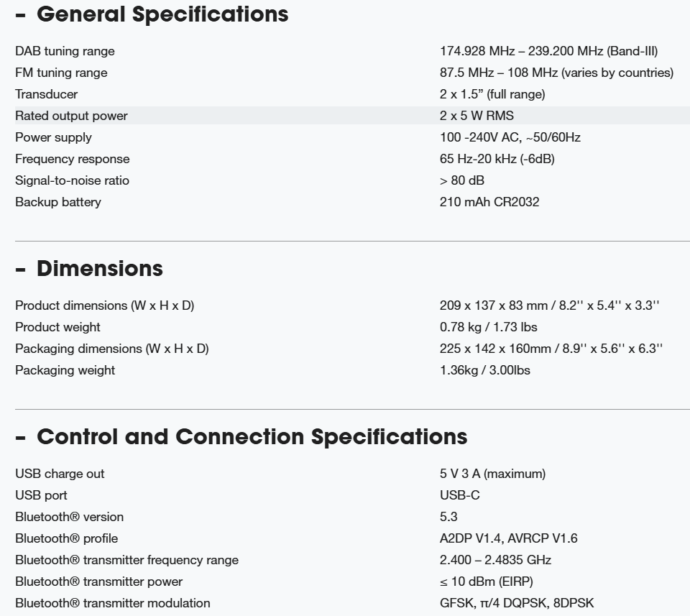
Task: Click the Signal-to-noise ratio label
Action: 72,180
